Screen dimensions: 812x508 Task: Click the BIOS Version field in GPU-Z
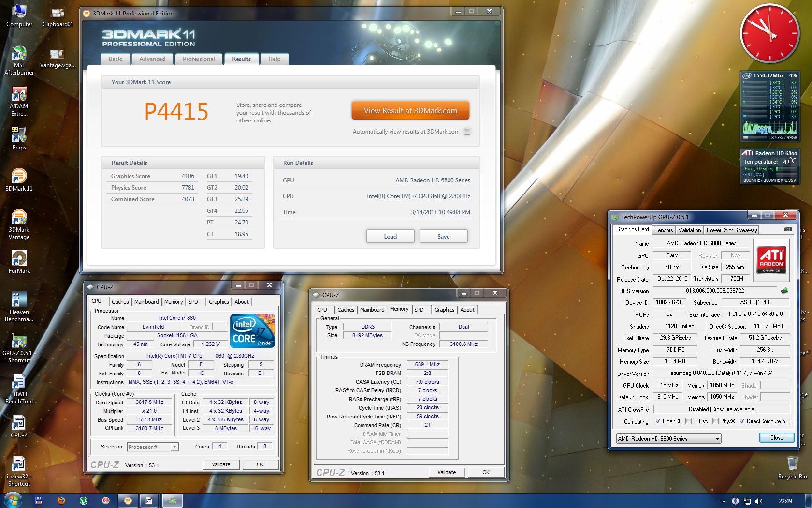(x=715, y=291)
